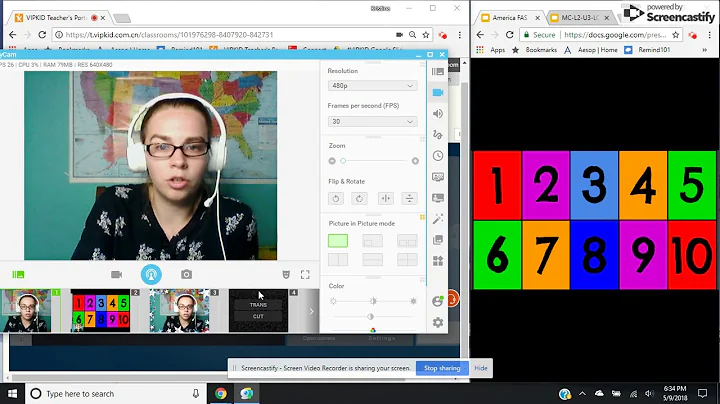This screenshot has height=404, width=720.
Task: Select preset 2 number grid thumbnail
Action: click(x=101, y=311)
